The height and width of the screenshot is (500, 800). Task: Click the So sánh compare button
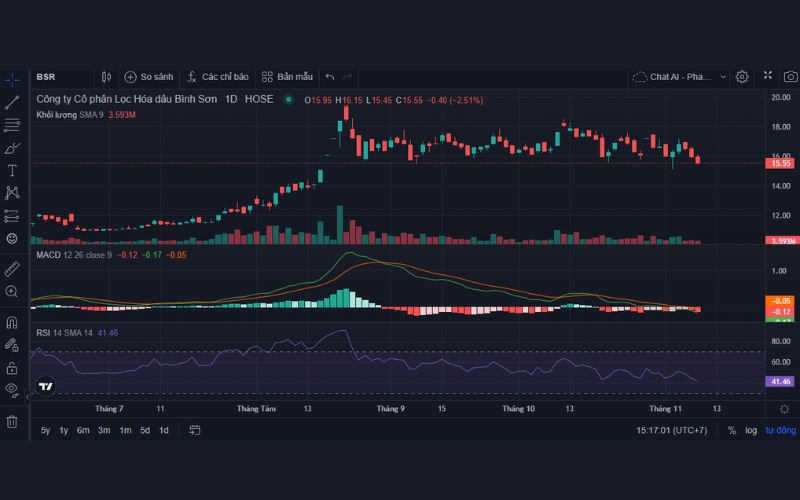148,76
